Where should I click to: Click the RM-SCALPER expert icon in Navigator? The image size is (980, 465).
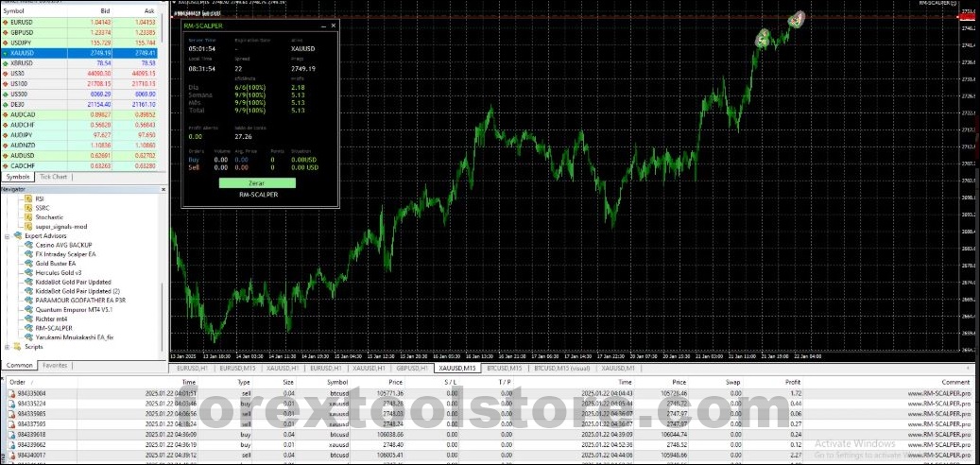point(28,328)
